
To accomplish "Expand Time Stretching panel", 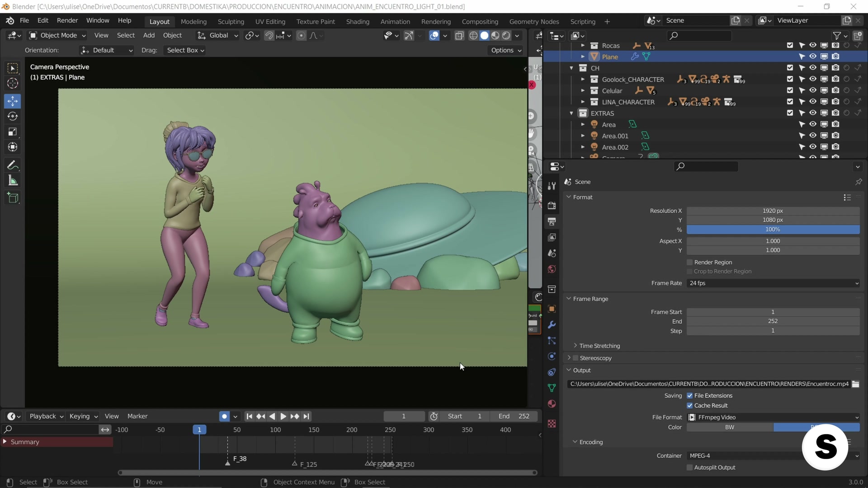I will tap(599, 346).
